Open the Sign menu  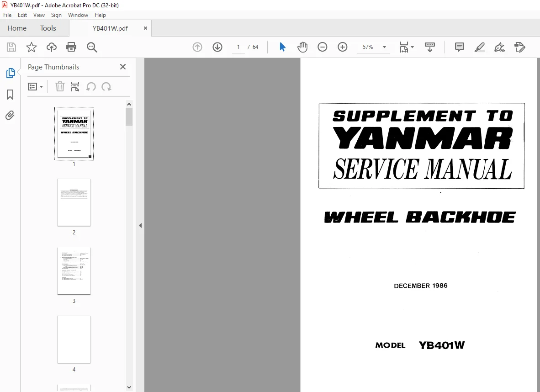pos(56,15)
